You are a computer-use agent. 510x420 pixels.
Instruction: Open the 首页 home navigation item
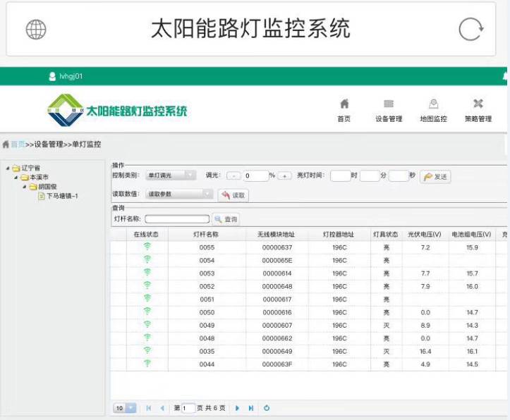[344, 111]
